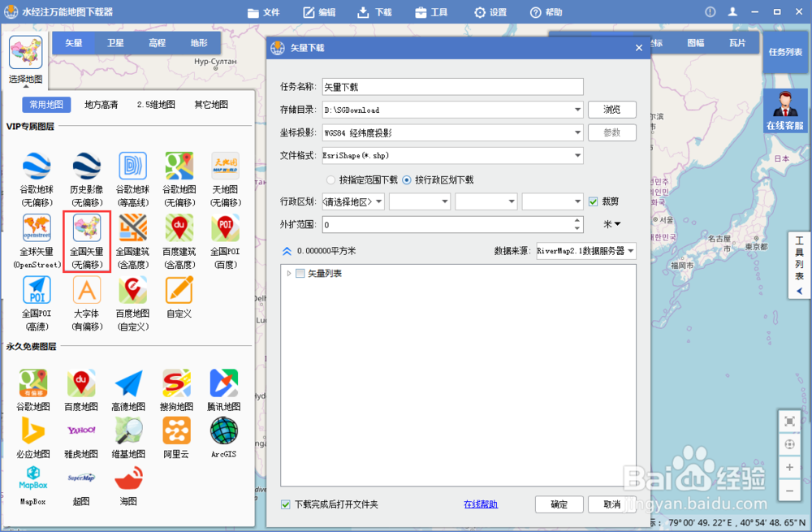Expand the 矢量列表 tree node
The height and width of the screenshot is (532, 812).
(x=289, y=273)
